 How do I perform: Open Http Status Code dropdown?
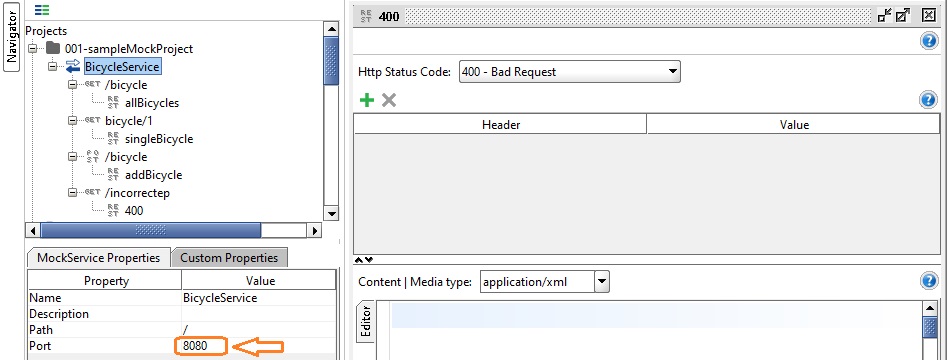coord(570,71)
